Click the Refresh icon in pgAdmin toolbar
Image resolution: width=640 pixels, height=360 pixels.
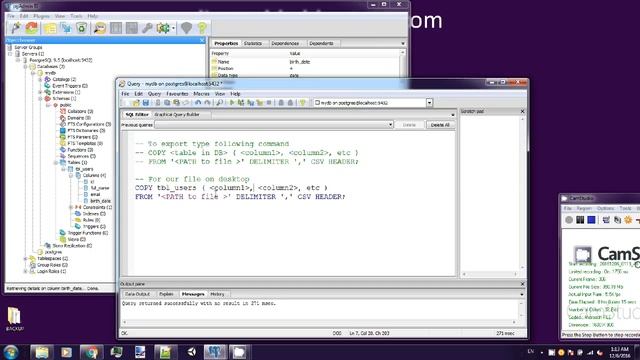pyautogui.click(x=32, y=28)
